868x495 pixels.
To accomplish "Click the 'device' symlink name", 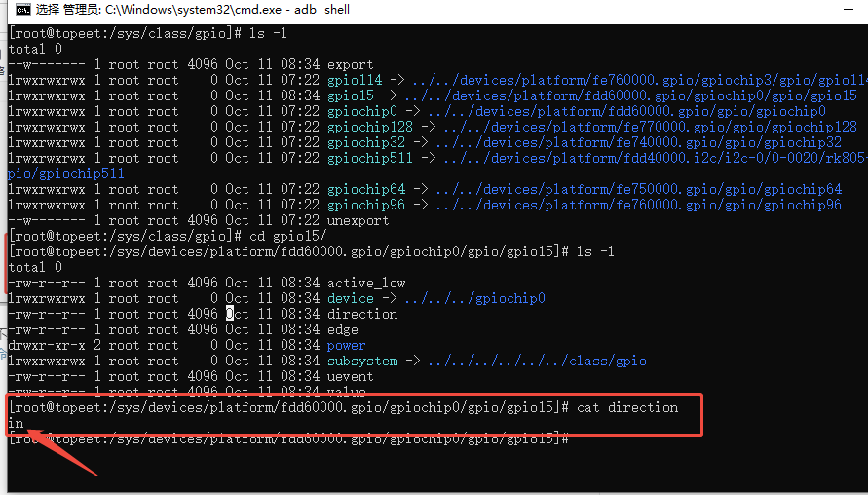I will (x=351, y=298).
